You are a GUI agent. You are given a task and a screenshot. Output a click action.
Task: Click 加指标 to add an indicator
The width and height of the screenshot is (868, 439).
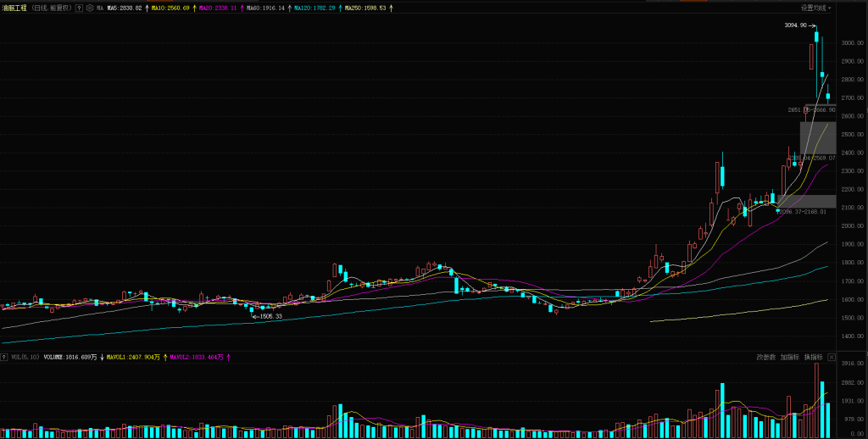point(789,358)
